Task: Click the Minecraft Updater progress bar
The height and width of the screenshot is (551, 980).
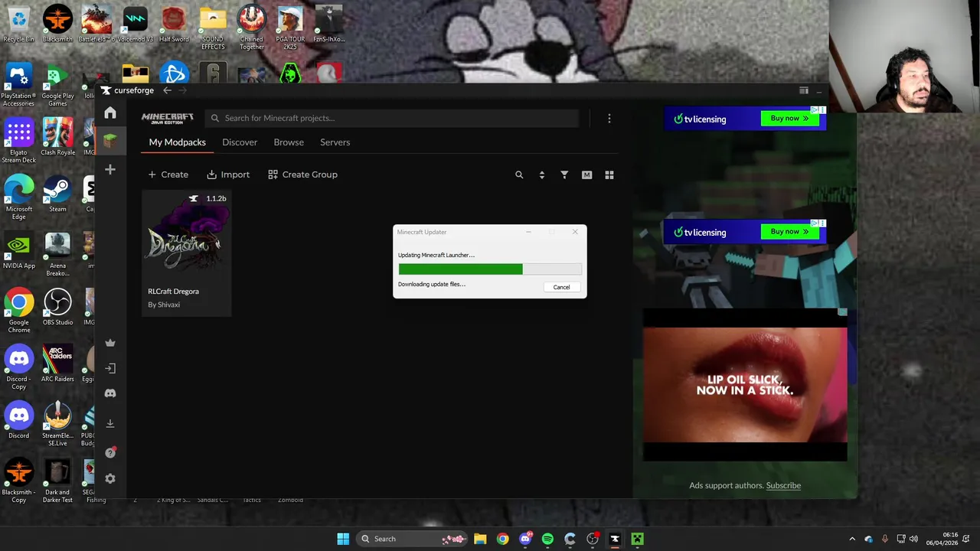Action: tap(490, 269)
